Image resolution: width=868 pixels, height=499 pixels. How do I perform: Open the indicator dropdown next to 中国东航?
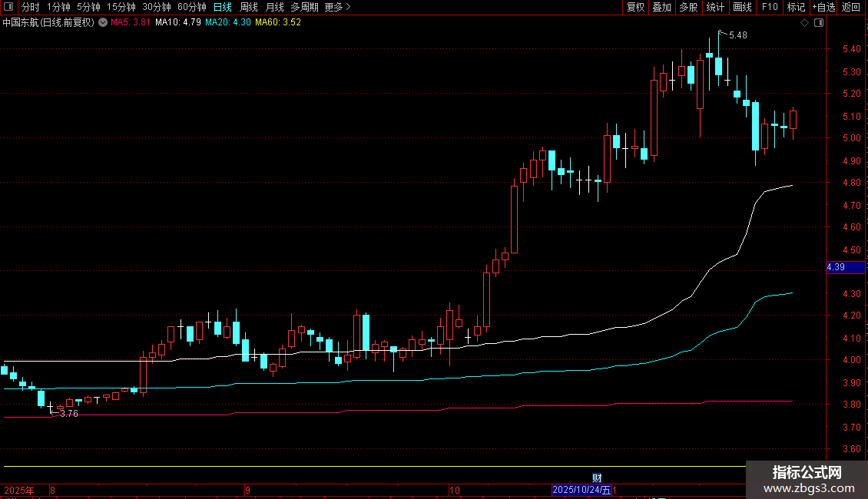point(103,23)
